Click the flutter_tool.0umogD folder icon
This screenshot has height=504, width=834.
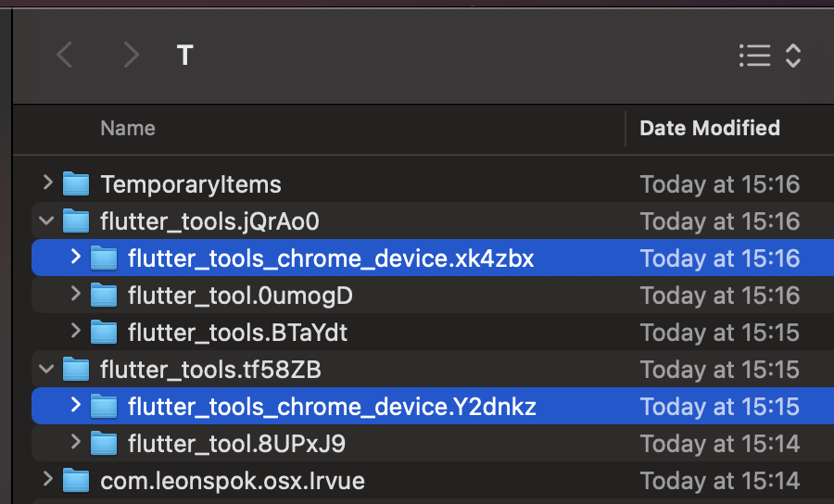(x=104, y=296)
